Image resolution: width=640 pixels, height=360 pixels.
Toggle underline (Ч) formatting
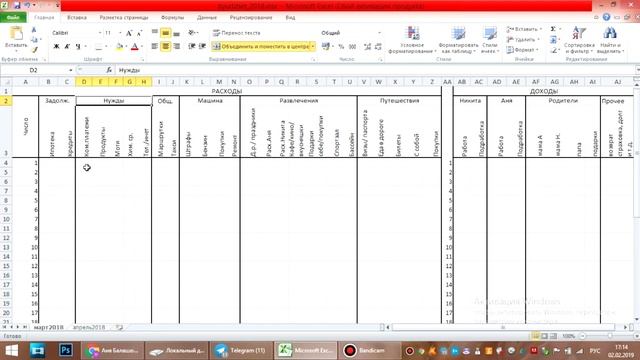[78, 47]
